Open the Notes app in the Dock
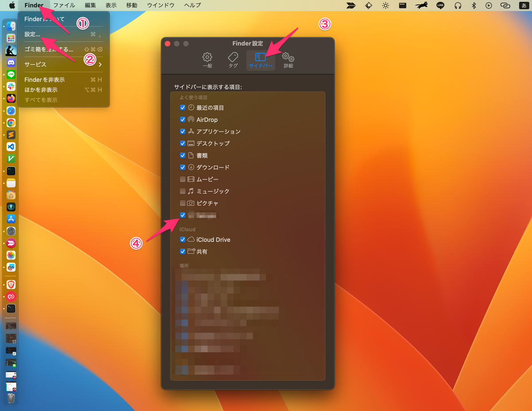The height and width of the screenshot is (411, 532). pyautogui.click(x=11, y=183)
